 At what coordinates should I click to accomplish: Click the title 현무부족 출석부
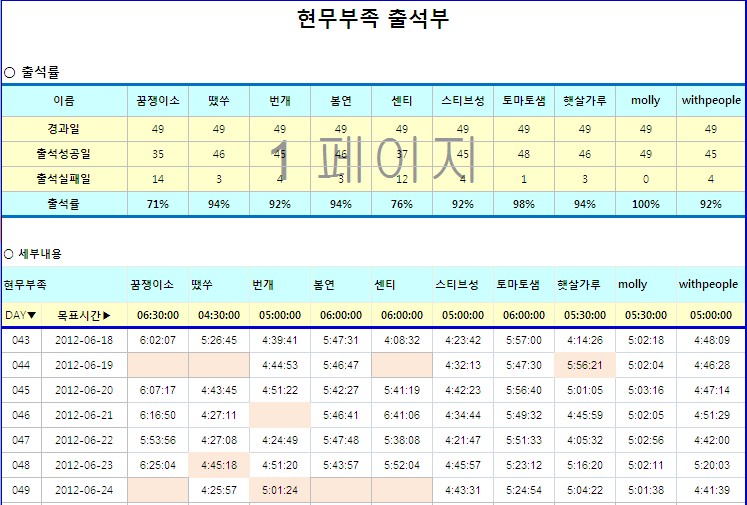point(373,19)
